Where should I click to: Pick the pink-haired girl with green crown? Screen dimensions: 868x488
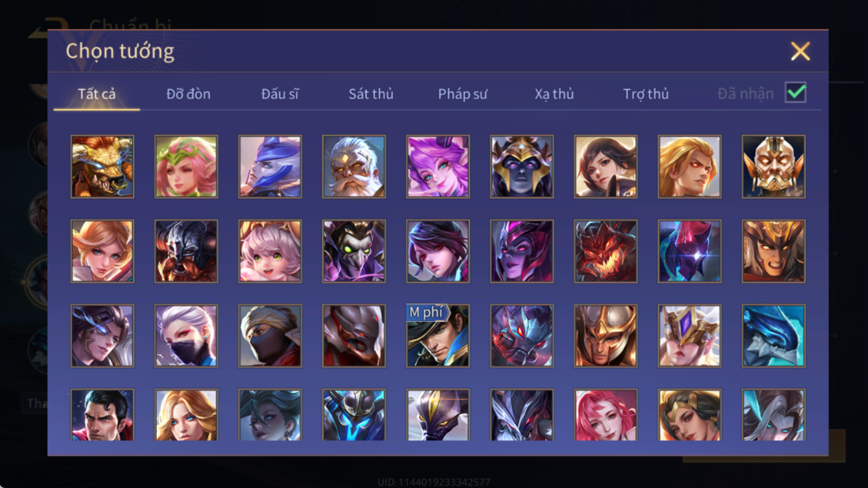186,167
